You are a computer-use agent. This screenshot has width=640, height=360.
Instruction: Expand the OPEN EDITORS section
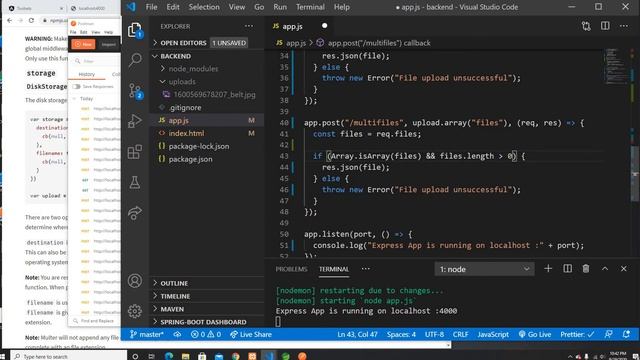pos(207,43)
